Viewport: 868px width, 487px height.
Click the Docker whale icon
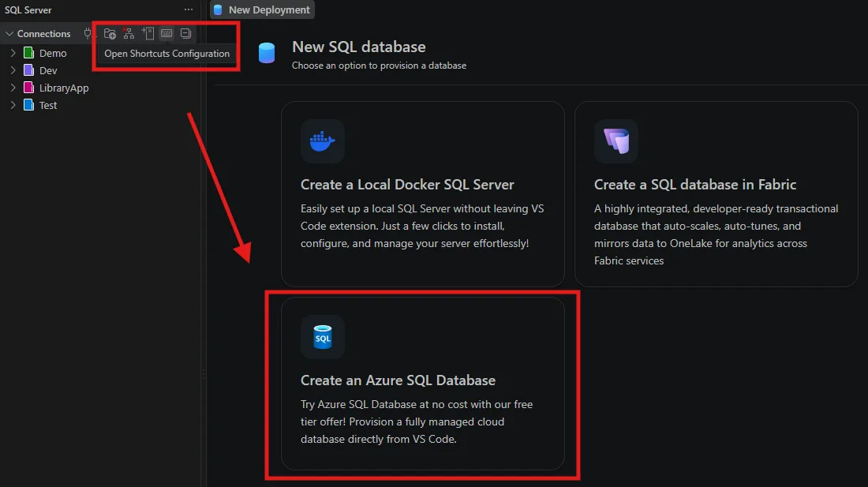pyautogui.click(x=322, y=141)
